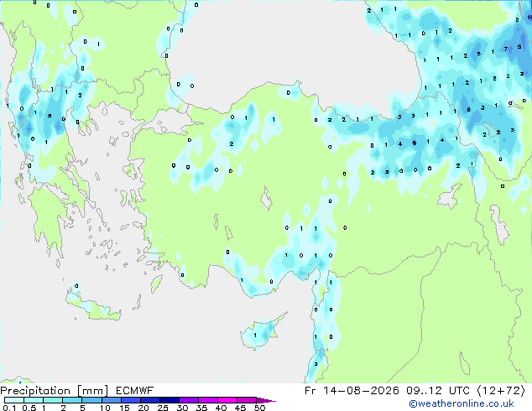Viewport: 532px width, 411px height.
Task: Click the "(12+72)" forecast offset text
Action: (502, 391)
